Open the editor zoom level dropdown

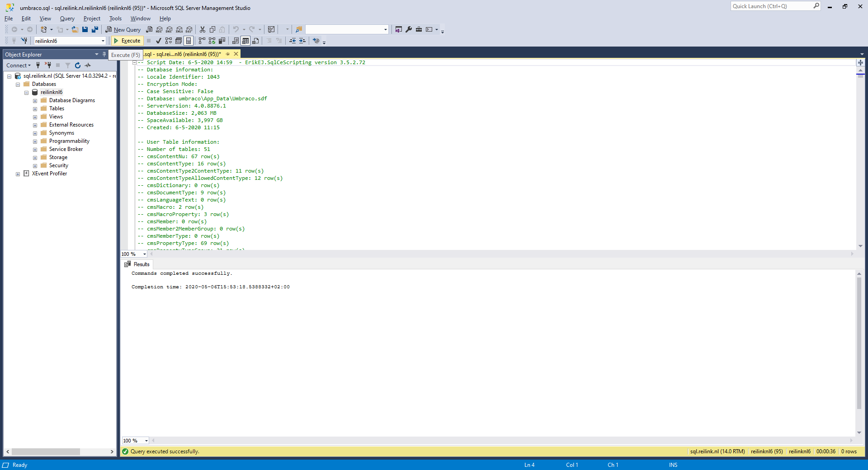(145, 254)
